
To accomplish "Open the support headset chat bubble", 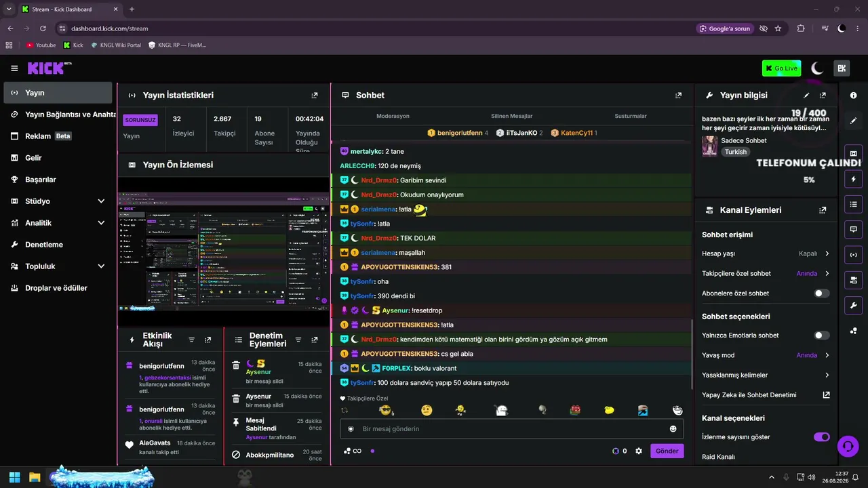I will (848, 445).
